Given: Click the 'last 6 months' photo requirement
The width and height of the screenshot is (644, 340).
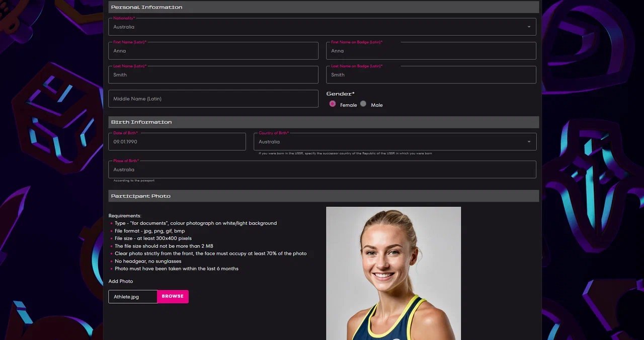Looking at the screenshot, I should (177, 269).
